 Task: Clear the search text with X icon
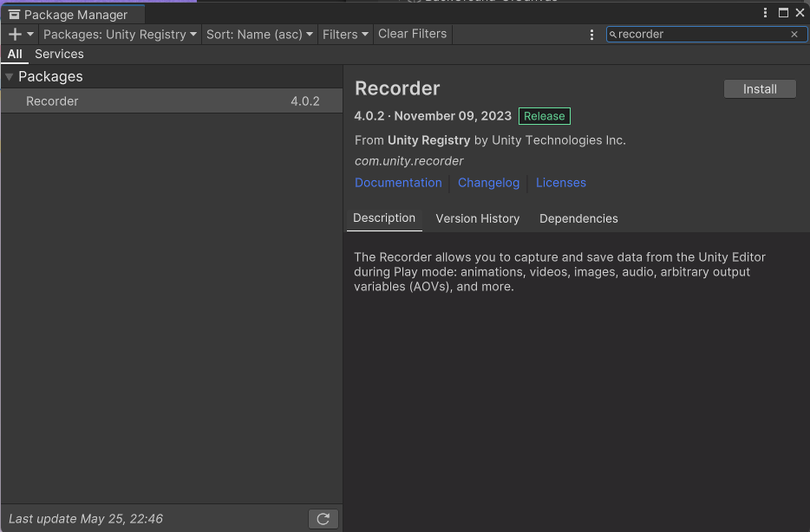click(794, 35)
